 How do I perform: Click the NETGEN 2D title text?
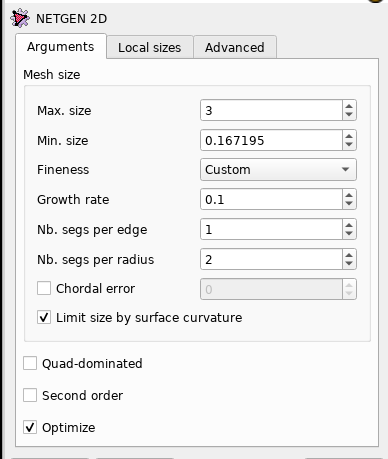click(x=72, y=19)
